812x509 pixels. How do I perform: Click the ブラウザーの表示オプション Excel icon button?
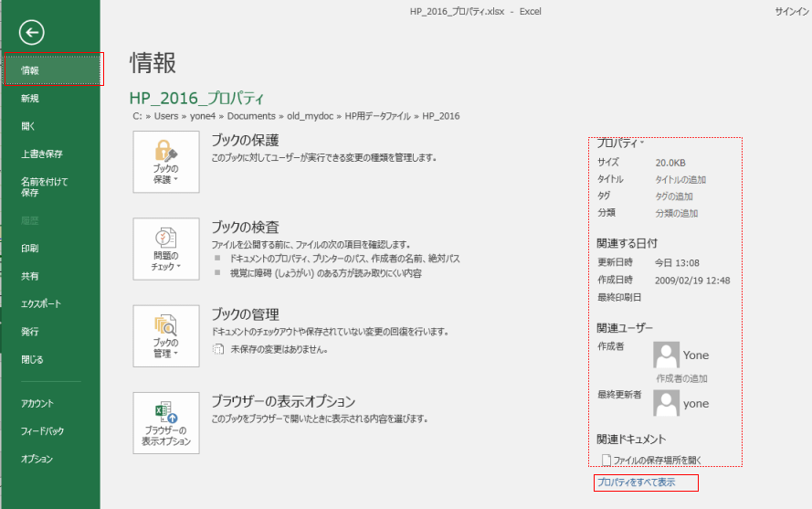click(x=165, y=422)
